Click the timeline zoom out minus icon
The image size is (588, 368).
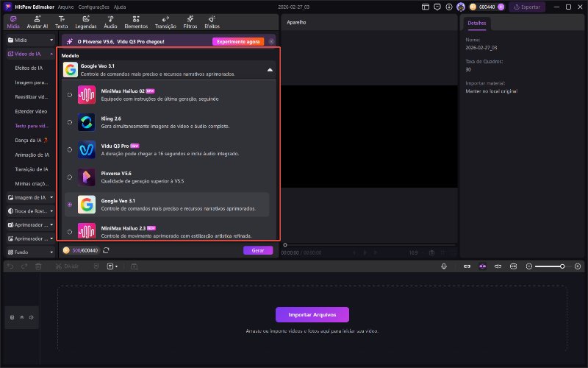pos(528,266)
